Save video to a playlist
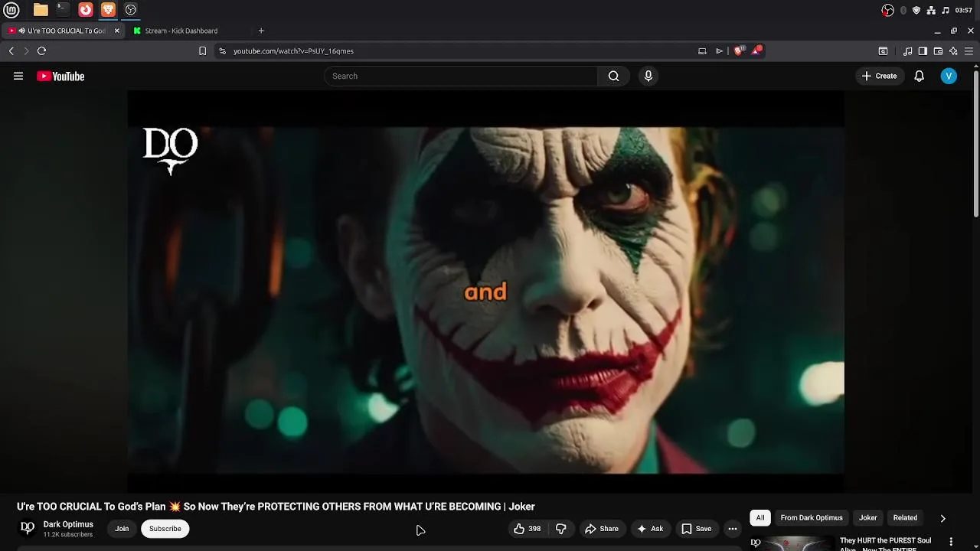 pos(697,529)
